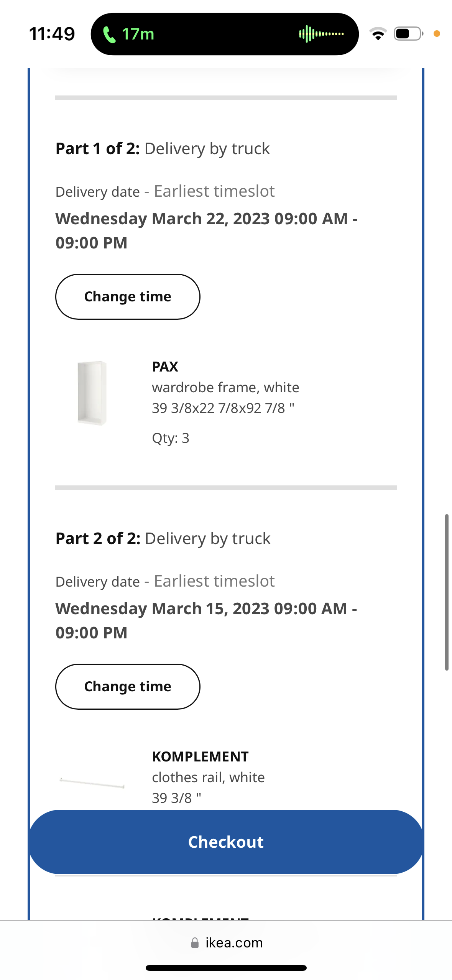Change time for Part 1 delivery
Image resolution: width=452 pixels, height=980 pixels.
tap(128, 297)
